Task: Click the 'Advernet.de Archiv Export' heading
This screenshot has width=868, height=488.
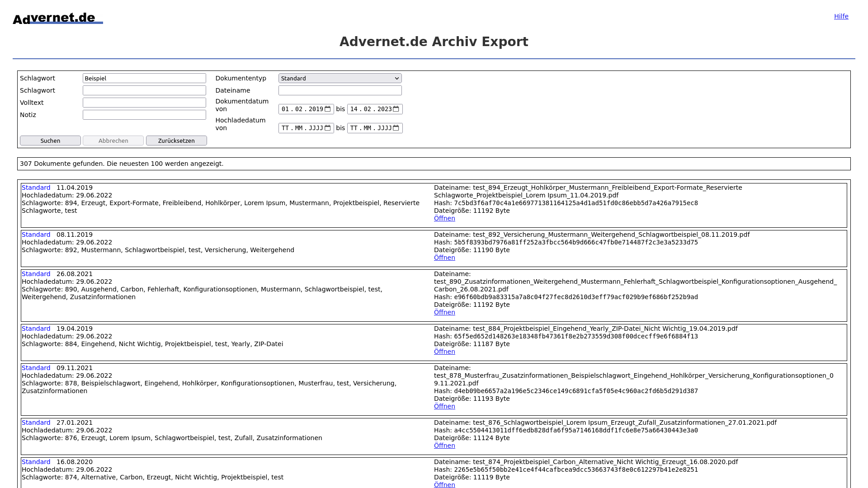Action: [x=434, y=42]
